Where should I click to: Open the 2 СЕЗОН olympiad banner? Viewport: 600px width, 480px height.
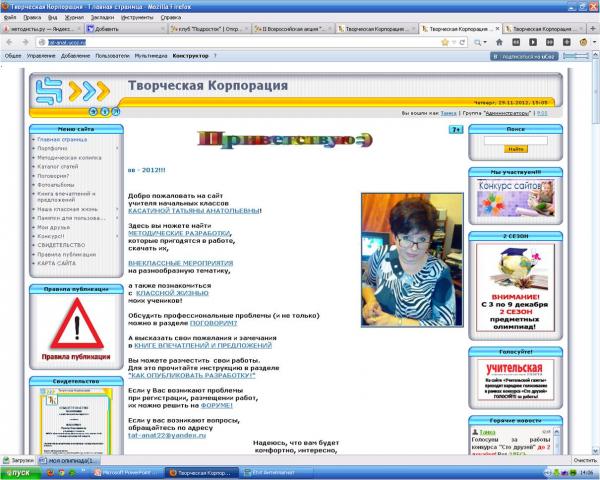(515, 287)
